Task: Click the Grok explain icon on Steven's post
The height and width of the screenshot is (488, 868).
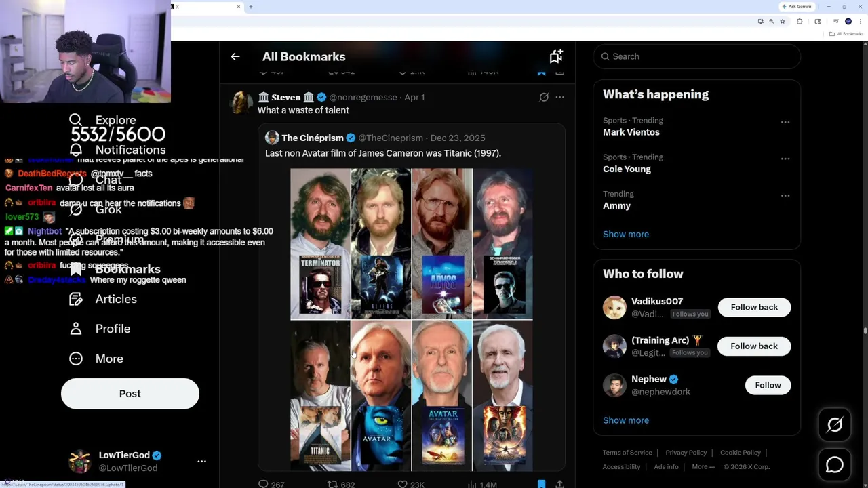Action: click(544, 97)
